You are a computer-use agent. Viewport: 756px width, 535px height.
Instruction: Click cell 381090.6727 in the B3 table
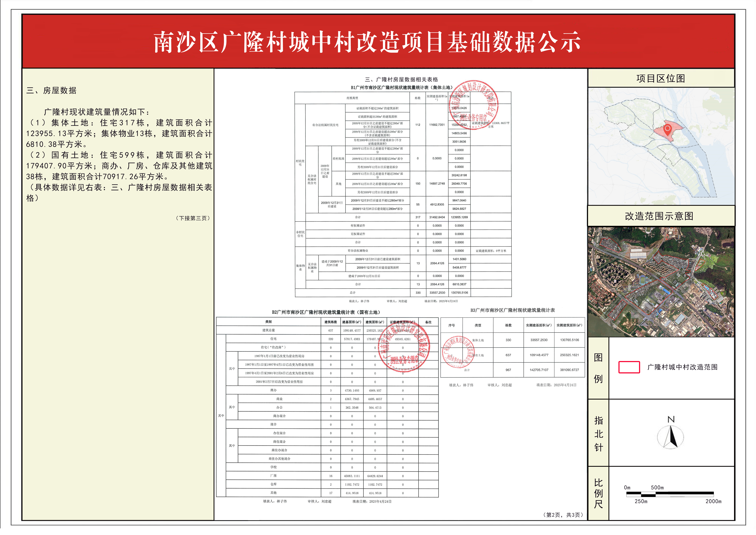click(570, 370)
